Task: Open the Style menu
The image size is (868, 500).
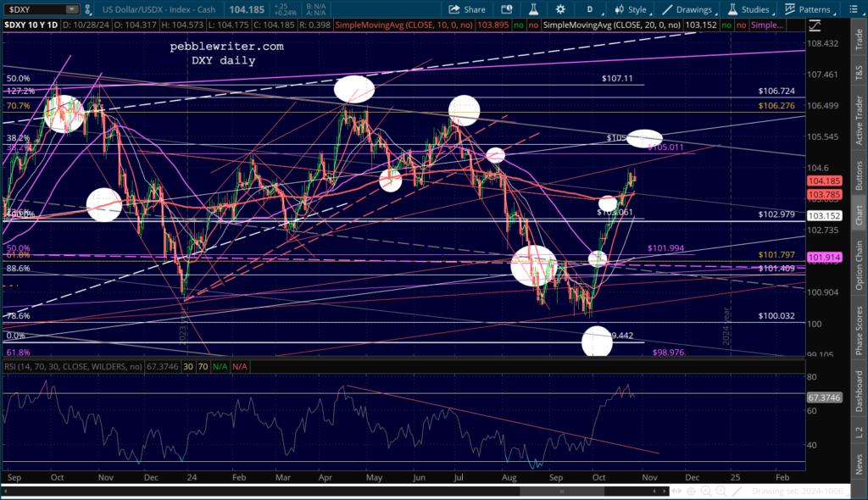Action: (x=632, y=9)
